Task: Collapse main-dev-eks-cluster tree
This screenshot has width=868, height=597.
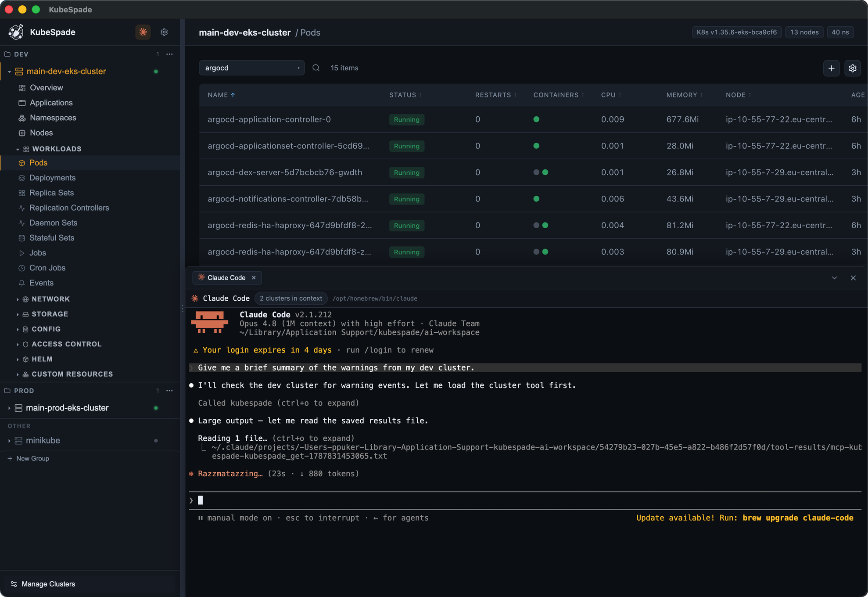Action: click(x=9, y=72)
